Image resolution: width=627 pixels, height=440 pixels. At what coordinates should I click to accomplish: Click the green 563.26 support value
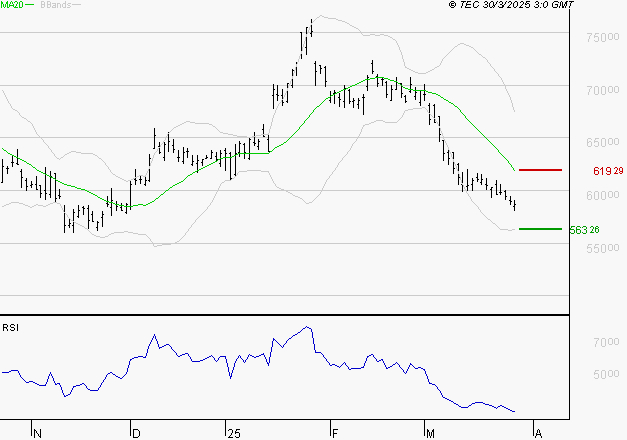[585, 230]
